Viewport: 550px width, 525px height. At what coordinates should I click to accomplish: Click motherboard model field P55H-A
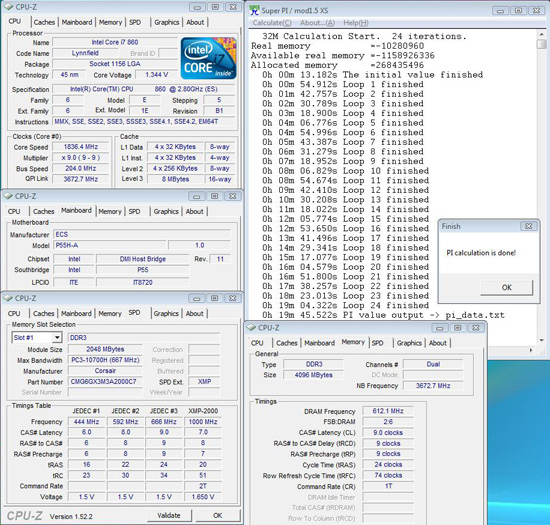tap(109, 245)
